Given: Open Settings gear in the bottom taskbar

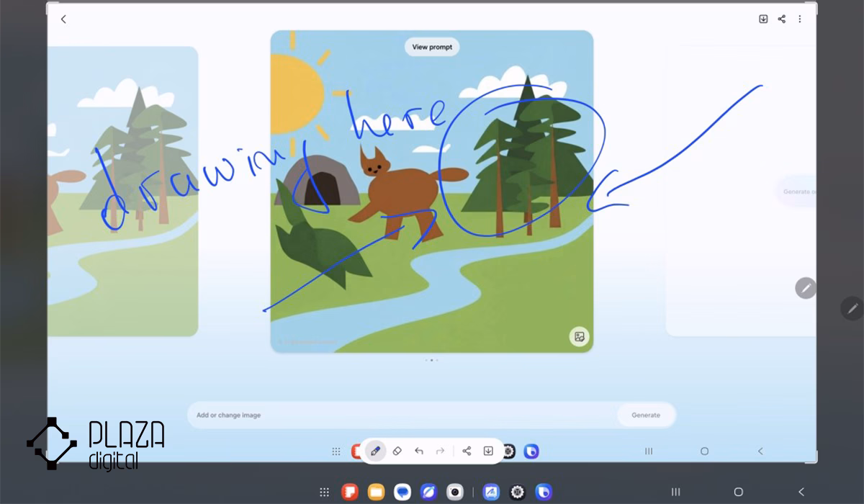Looking at the screenshot, I should [517, 492].
